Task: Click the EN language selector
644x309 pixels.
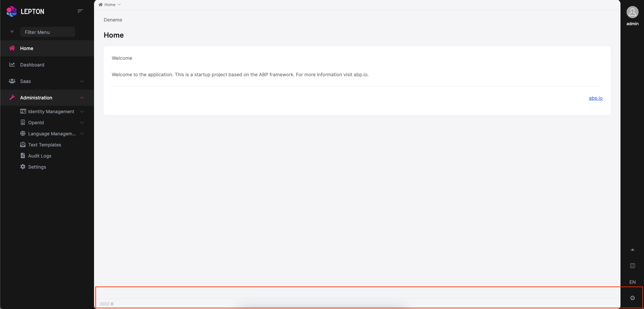Action: [x=632, y=282]
